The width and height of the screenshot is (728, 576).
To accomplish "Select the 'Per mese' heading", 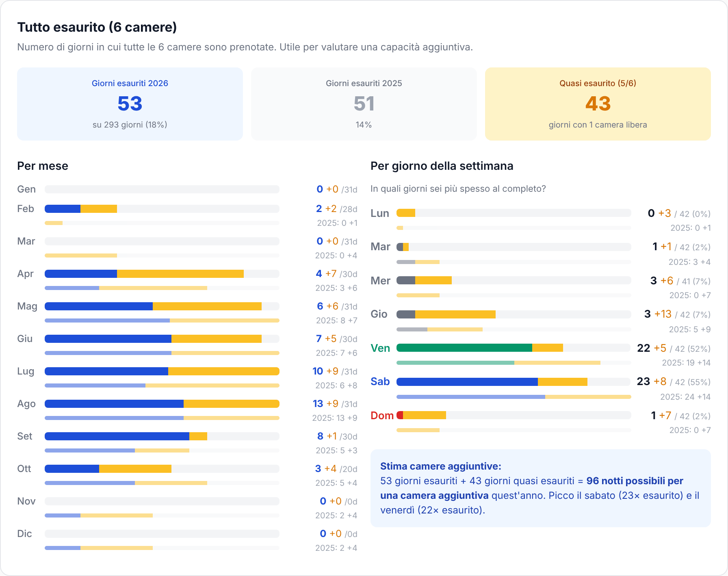I will click(x=43, y=166).
